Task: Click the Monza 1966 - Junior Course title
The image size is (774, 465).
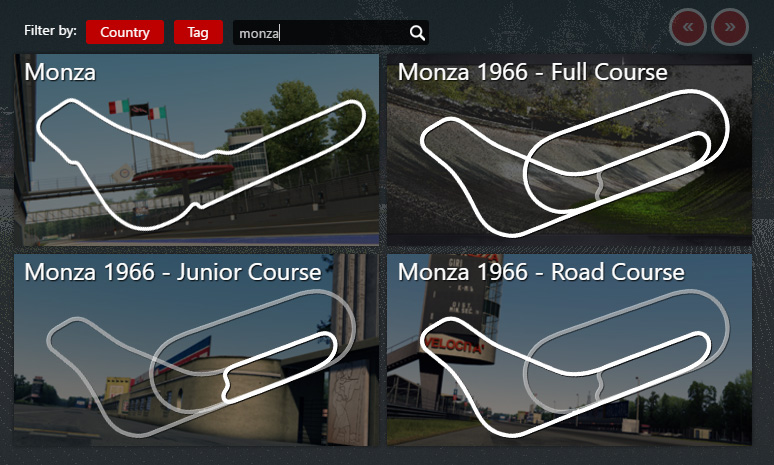Action: point(173,272)
